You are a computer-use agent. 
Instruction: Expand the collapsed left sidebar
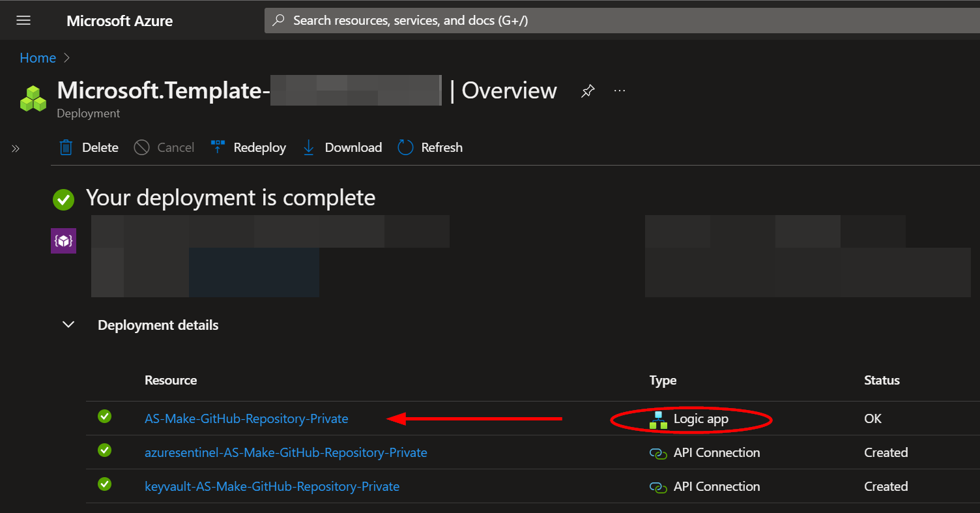point(16,149)
